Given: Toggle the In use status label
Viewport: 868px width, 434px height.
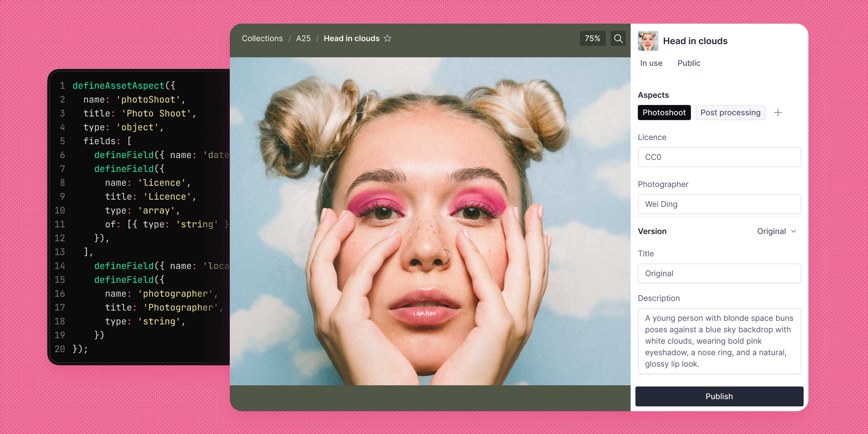Looking at the screenshot, I should click(x=651, y=63).
